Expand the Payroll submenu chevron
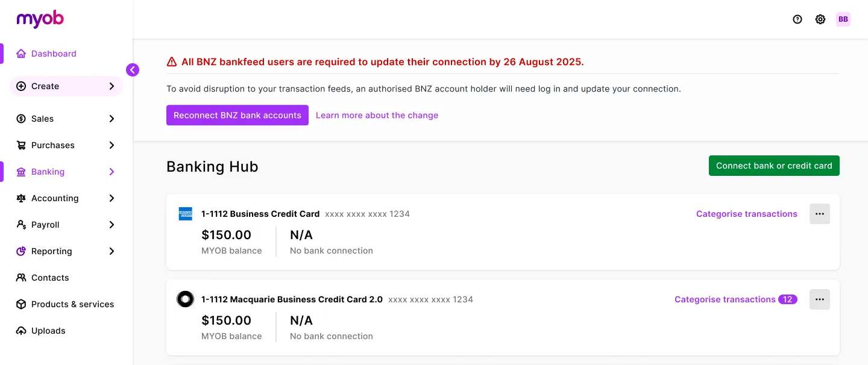868x365 pixels. pos(112,225)
